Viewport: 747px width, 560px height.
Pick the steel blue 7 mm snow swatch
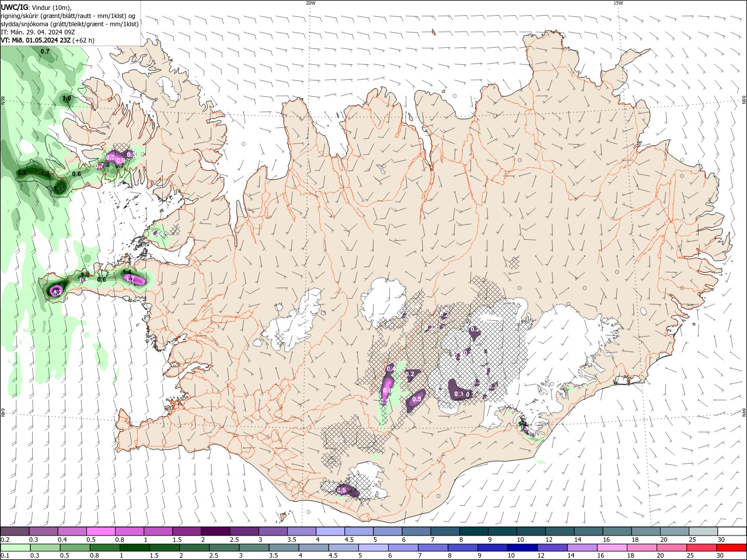coord(445,531)
